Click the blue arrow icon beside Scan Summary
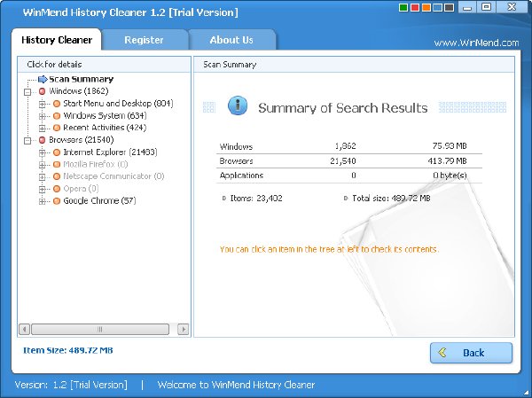This screenshot has height=398, width=532. point(43,79)
